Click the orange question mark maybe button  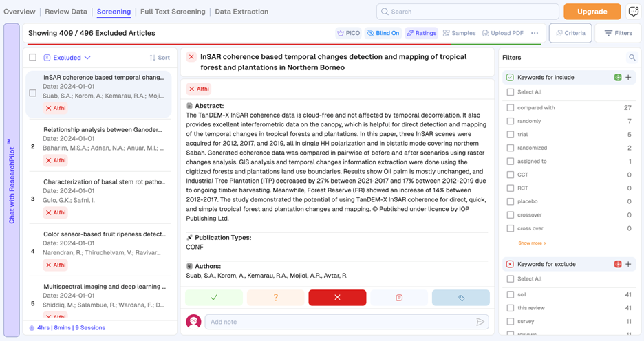[x=275, y=298]
